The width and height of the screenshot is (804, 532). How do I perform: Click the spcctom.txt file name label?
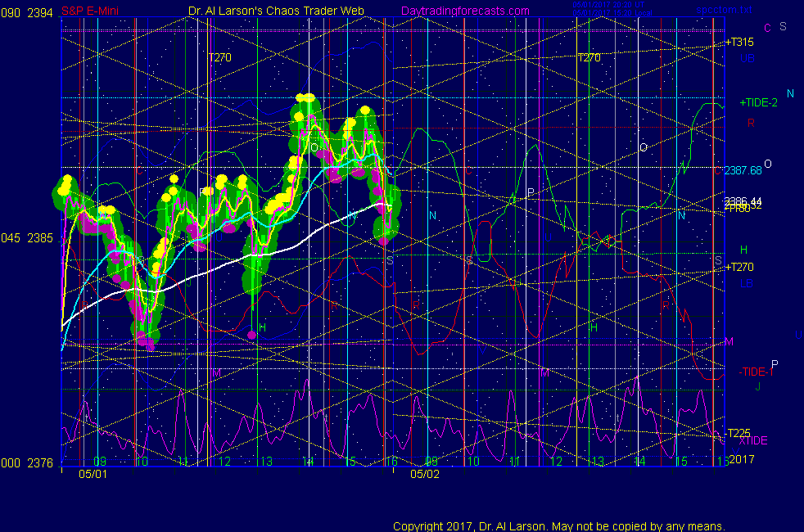[x=724, y=10]
